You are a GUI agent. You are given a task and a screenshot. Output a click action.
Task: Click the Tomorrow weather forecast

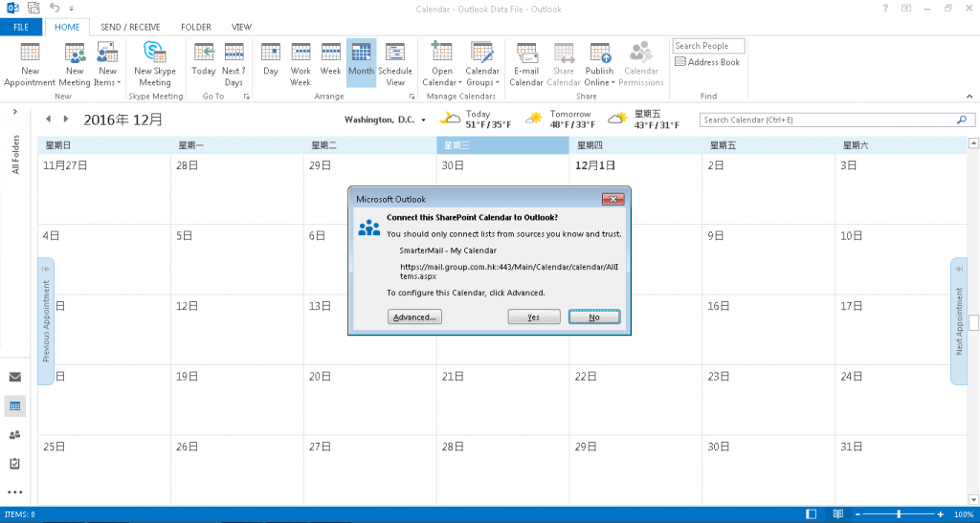(x=560, y=120)
